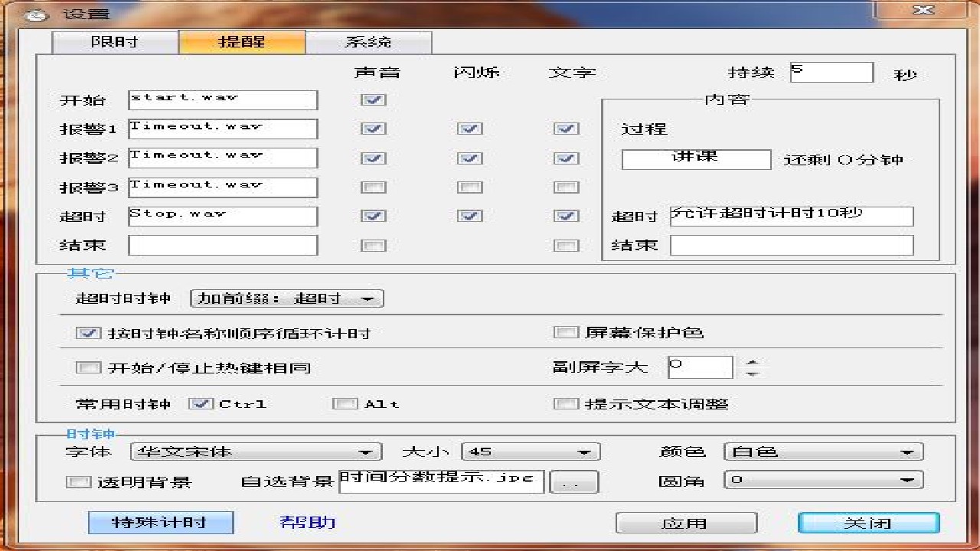This screenshot has width=980, height=551.
Task: Disable the 文字 checkbox for 超时
Action: tap(566, 216)
